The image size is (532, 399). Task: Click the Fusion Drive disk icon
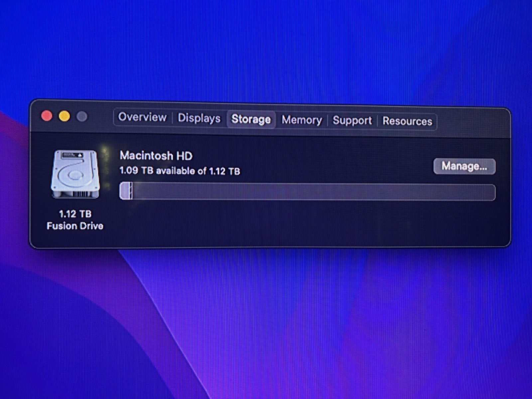click(x=75, y=174)
